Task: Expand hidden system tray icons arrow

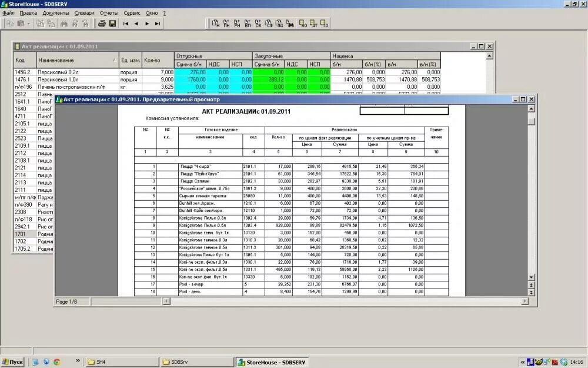Action: tap(523, 362)
